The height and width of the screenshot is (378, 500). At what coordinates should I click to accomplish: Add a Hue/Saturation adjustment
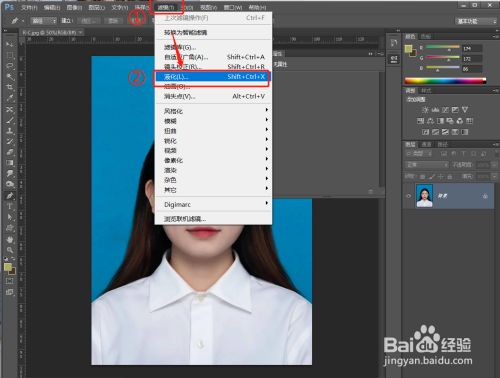tap(420, 121)
